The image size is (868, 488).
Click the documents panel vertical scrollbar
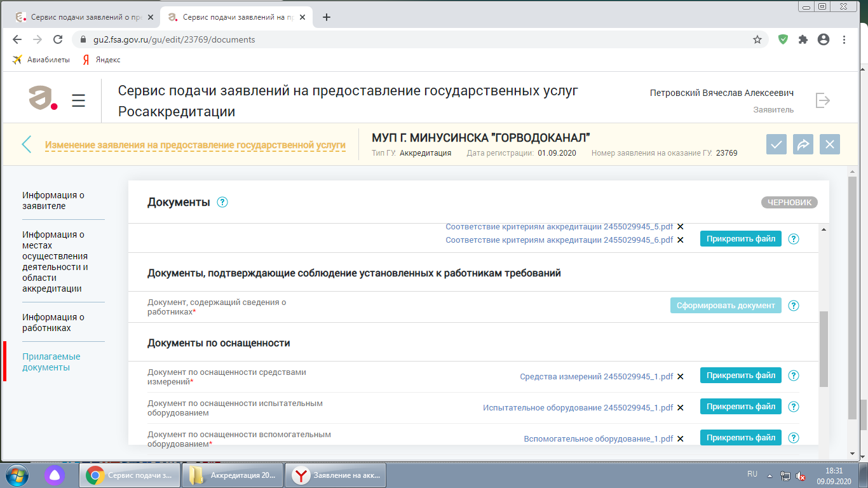pyautogui.click(x=824, y=348)
